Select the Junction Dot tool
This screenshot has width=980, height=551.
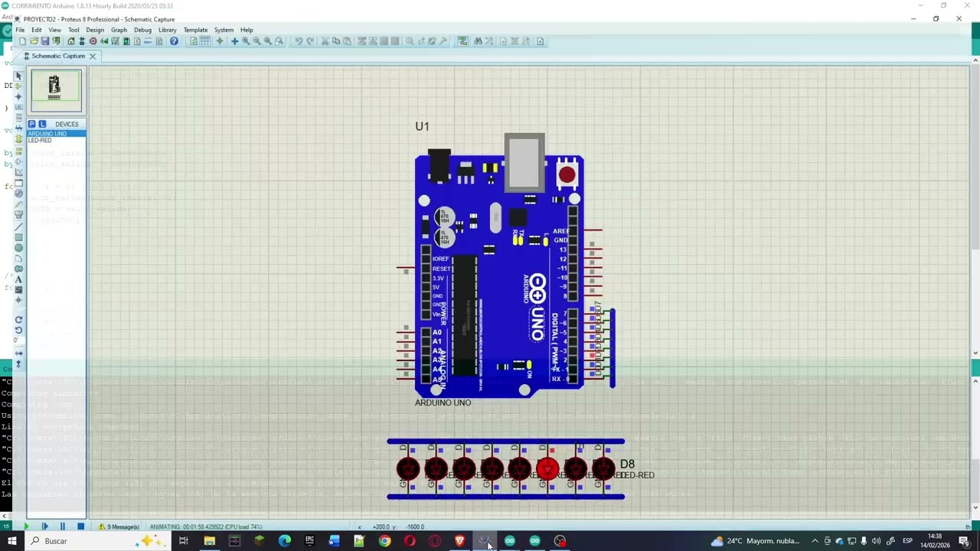[18, 96]
